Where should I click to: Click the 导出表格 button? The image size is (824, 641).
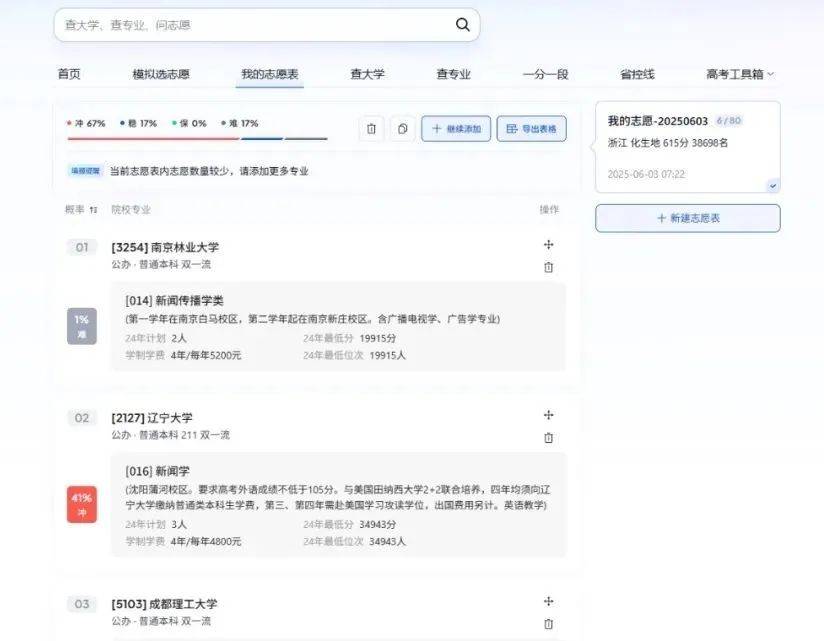(x=532, y=129)
